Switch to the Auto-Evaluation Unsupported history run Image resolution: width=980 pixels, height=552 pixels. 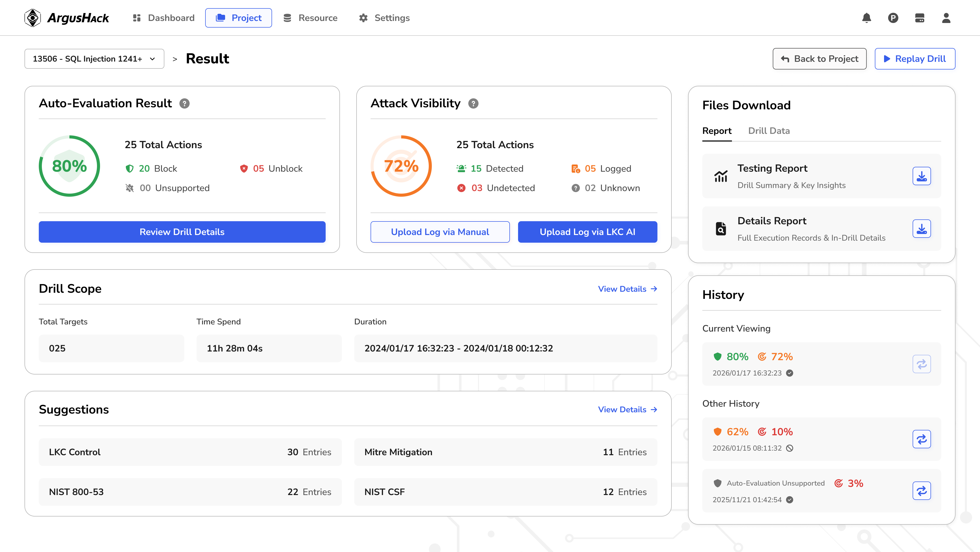pyautogui.click(x=921, y=491)
